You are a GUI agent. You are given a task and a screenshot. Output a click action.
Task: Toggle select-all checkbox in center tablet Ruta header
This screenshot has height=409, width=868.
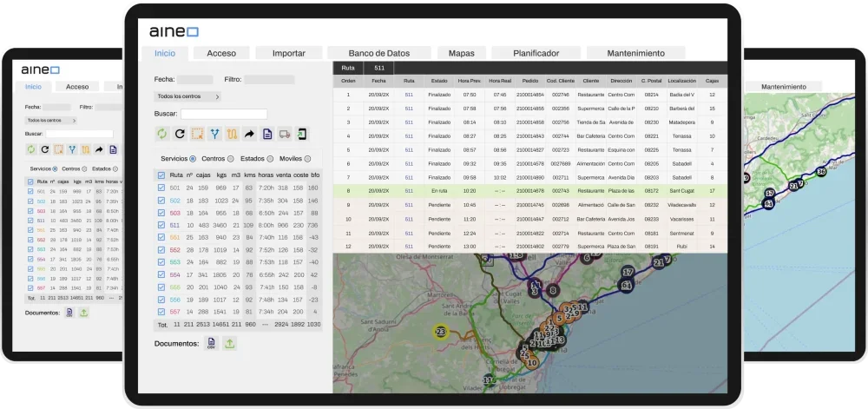coord(161,175)
